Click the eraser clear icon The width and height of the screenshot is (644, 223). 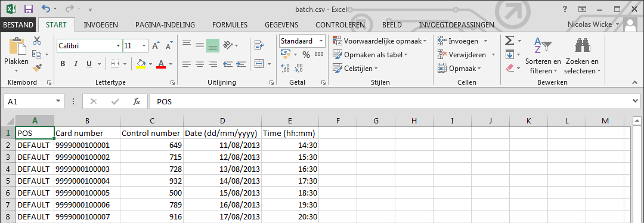point(510,67)
